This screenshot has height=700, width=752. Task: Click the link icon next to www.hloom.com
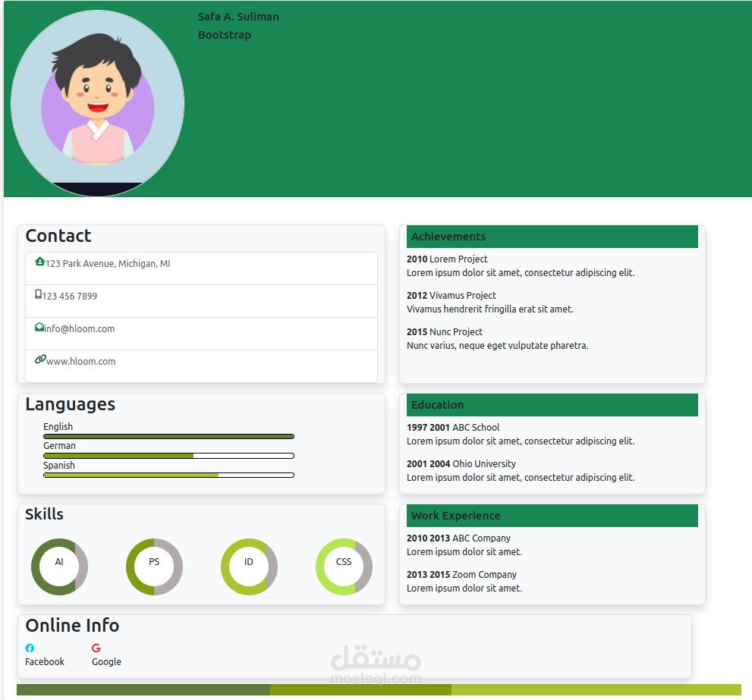point(40,359)
